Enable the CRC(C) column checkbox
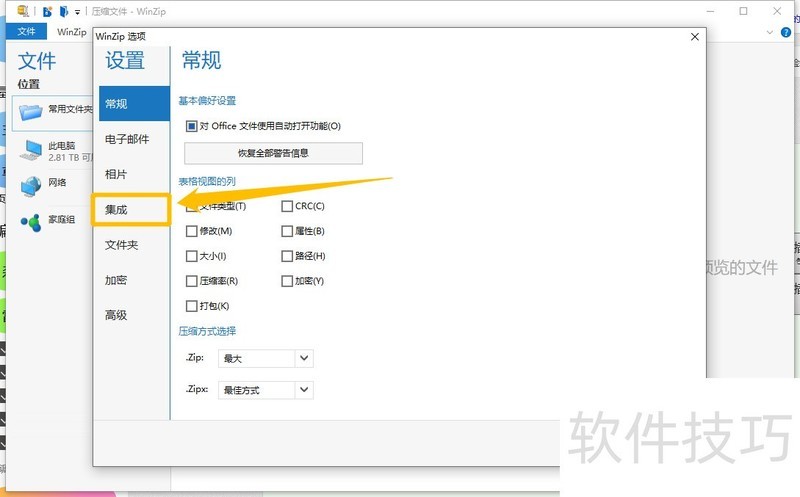Viewport: 800px width, 497px height. [x=287, y=206]
